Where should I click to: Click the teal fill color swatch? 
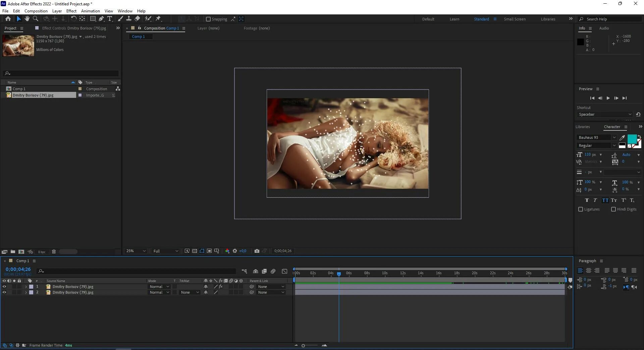tap(632, 139)
